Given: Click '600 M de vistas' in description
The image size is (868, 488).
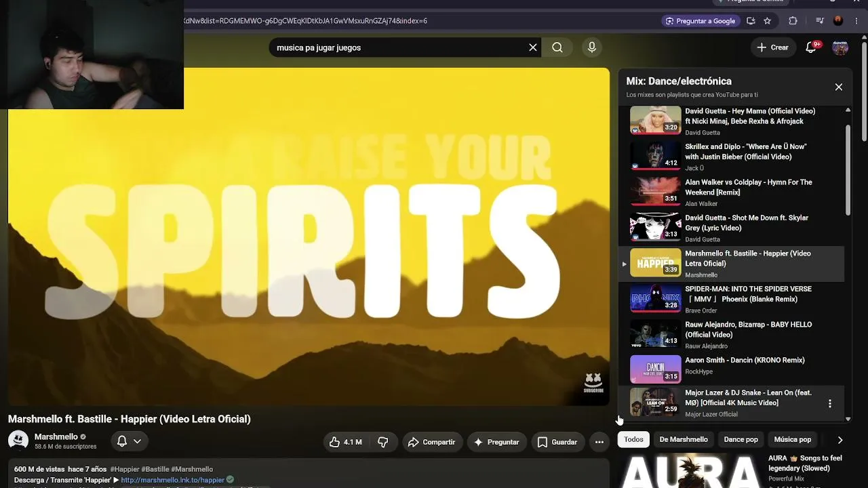Looking at the screenshot, I should pos(39,469).
